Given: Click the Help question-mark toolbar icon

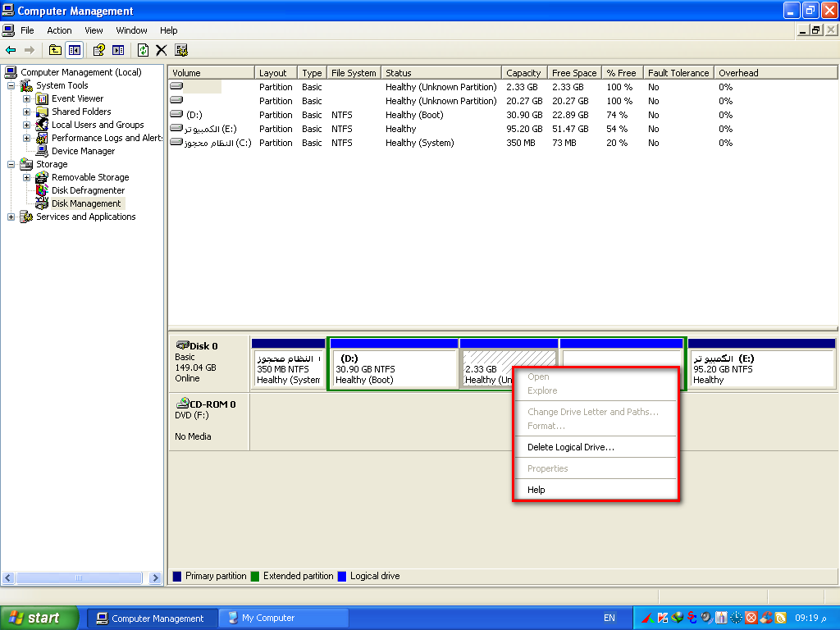Looking at the screenshot, I should pyautogui.click(x=98, y=50).
